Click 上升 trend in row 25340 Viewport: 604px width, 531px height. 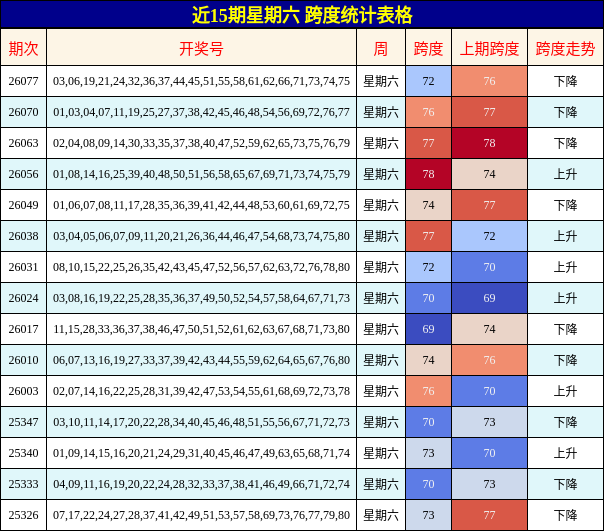pos(565,453)
